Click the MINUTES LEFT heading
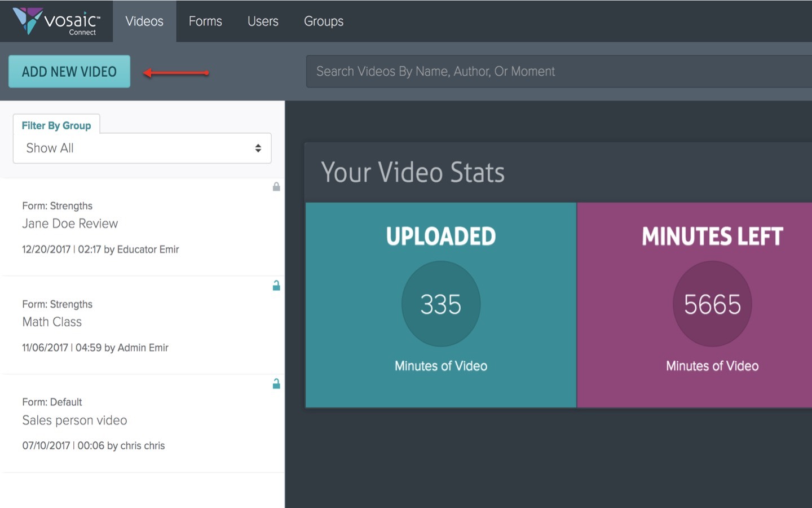812x508 pixels. [712, 237]
